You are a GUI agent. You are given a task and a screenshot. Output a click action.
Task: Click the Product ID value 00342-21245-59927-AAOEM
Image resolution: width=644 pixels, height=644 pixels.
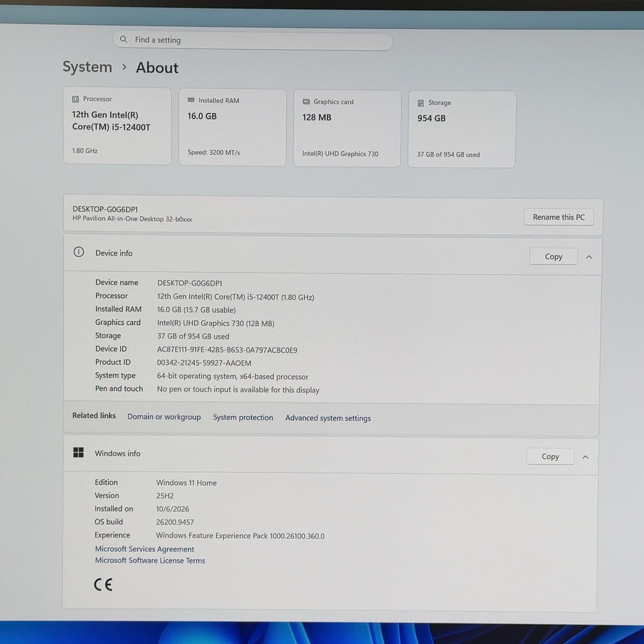pyautogui.click(x=204, y=363)
